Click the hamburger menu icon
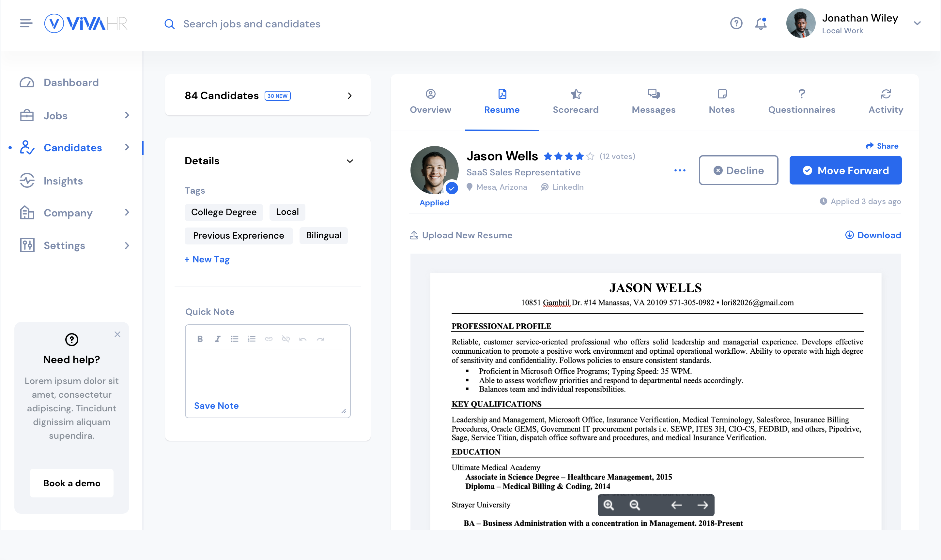Image resolution: width=941 pixels, height=560 pixels. [x=26, y=23]
